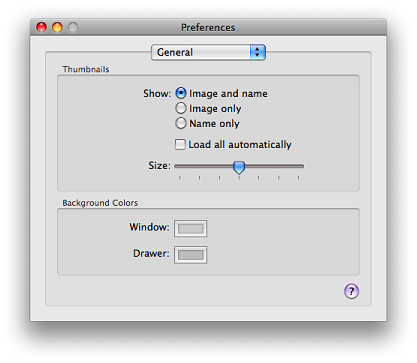Screen dimensions: 417x363
Task: Pick the "Name only" radio button
Action: [x=181, y=123]
